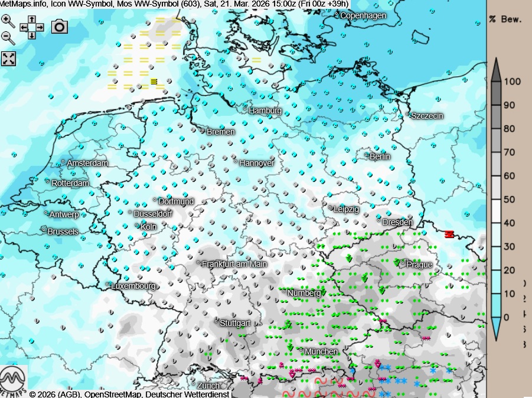Select the Berlin city label
This screenshot has width=532, height=398.
click(380, 156)
